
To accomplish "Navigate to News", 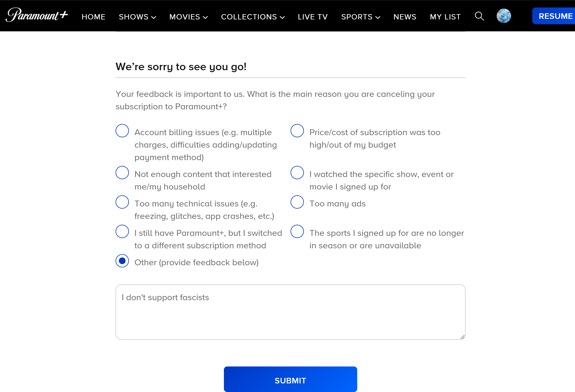I will (405, 17).
